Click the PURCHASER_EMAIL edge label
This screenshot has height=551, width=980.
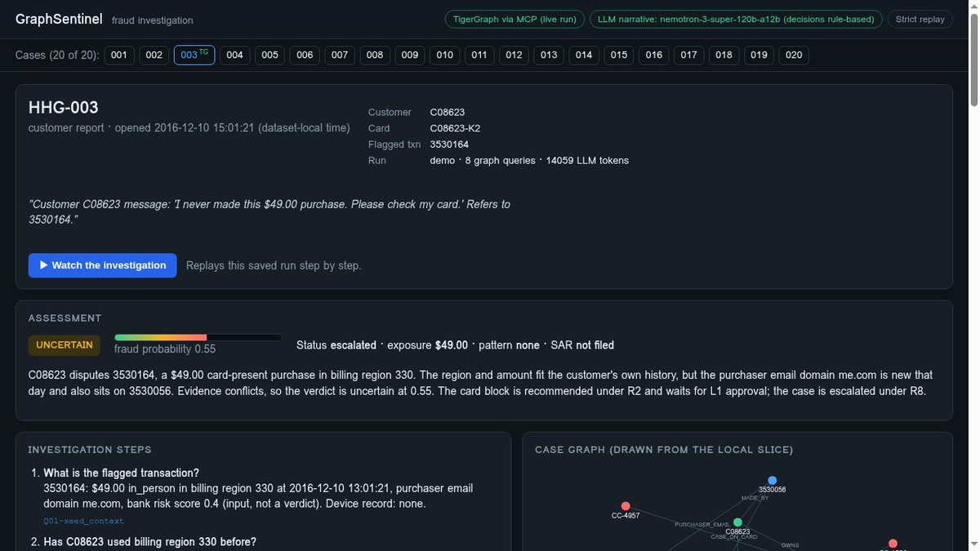point(702,524)
